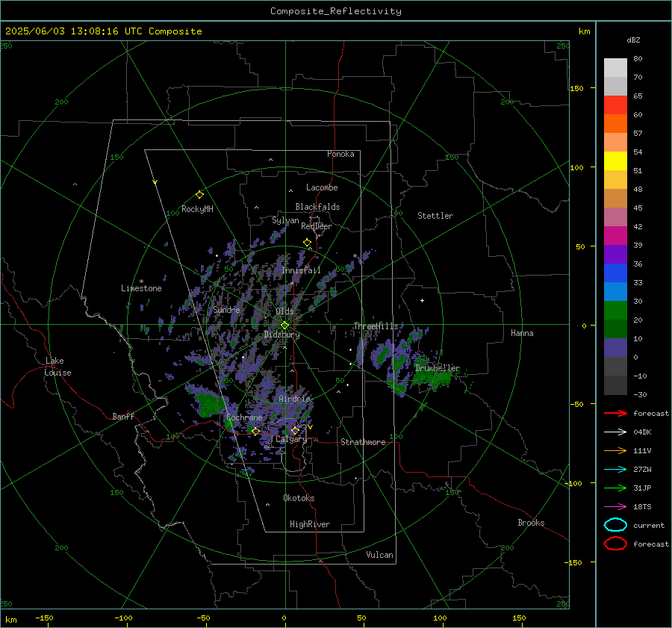The image size is (672, 628).
Task: Click the HighRiver town label
Action: pyautogui.click(x=310, y=524)
